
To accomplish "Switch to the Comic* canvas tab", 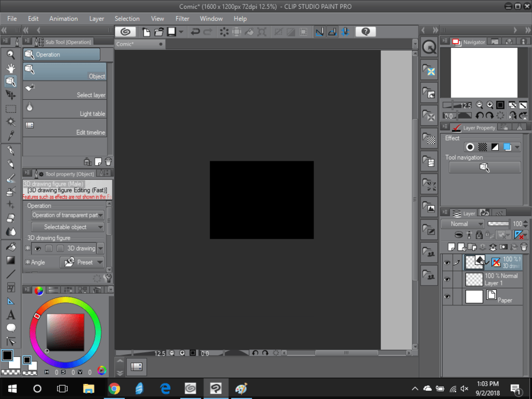I will (x=140, y=44).
